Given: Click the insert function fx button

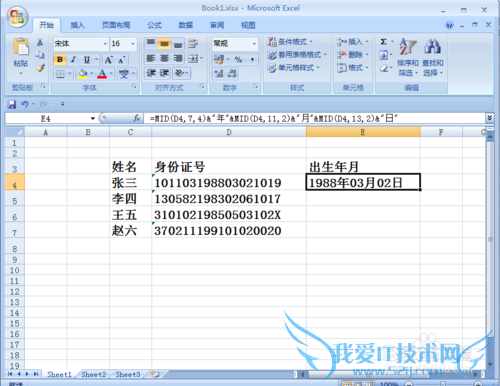Looking at the screenshot, I should [136, 118].
